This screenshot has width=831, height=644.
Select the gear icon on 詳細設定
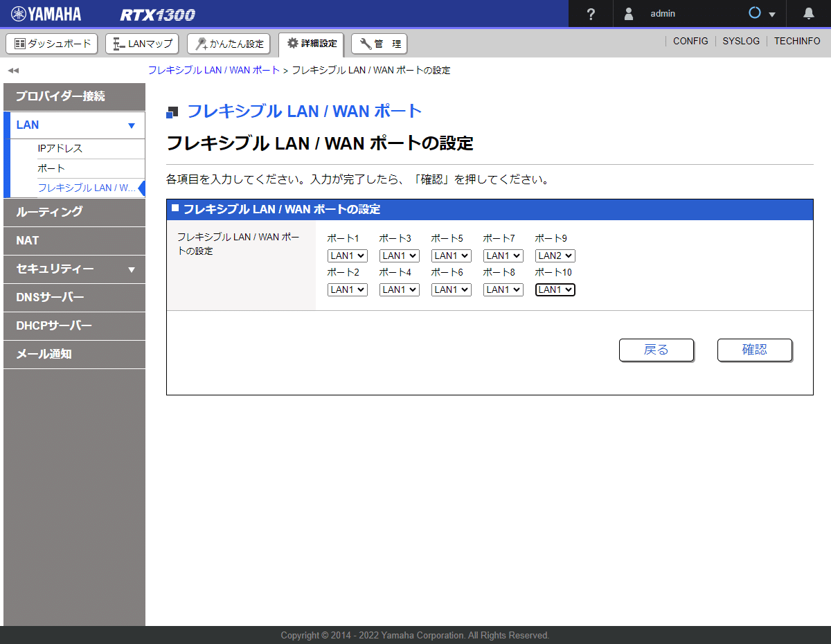(x=294, y=43)
